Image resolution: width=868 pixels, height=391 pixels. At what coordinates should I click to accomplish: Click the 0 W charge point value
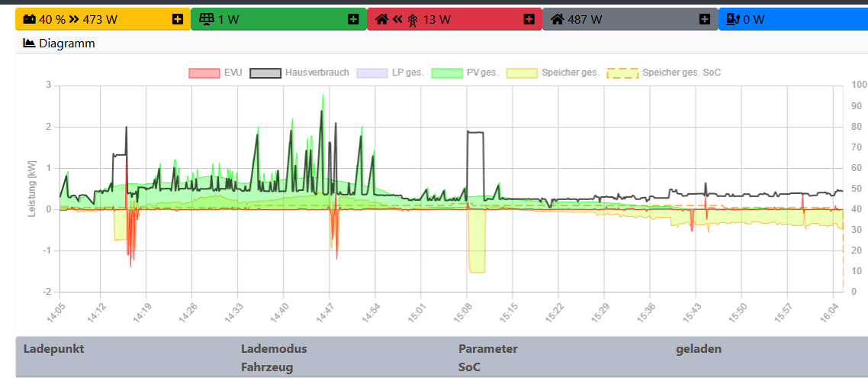754,19
